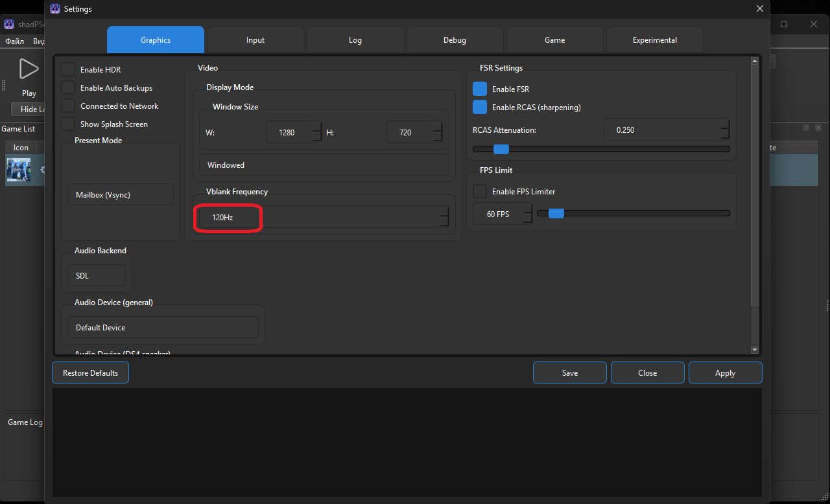The image size is (830, 504).
Task: Click the RCAS Attenuation slider handle
Action: (501, 149)
